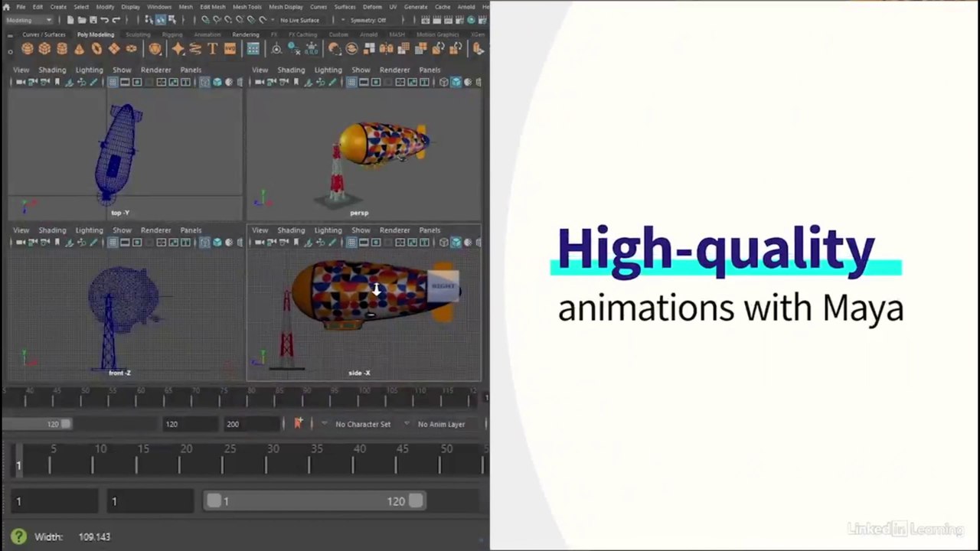Click the star-shaped shelf icon
The height and width of the screenshot is (551, 980).
point(178,49)
